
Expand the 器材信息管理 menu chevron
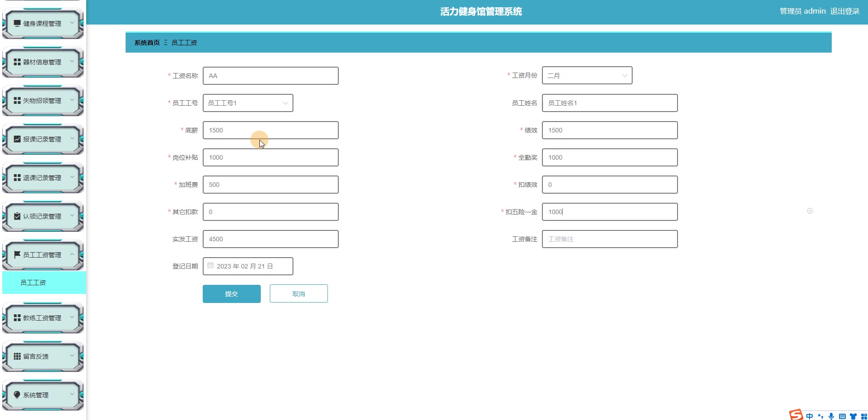pos(72,61)
